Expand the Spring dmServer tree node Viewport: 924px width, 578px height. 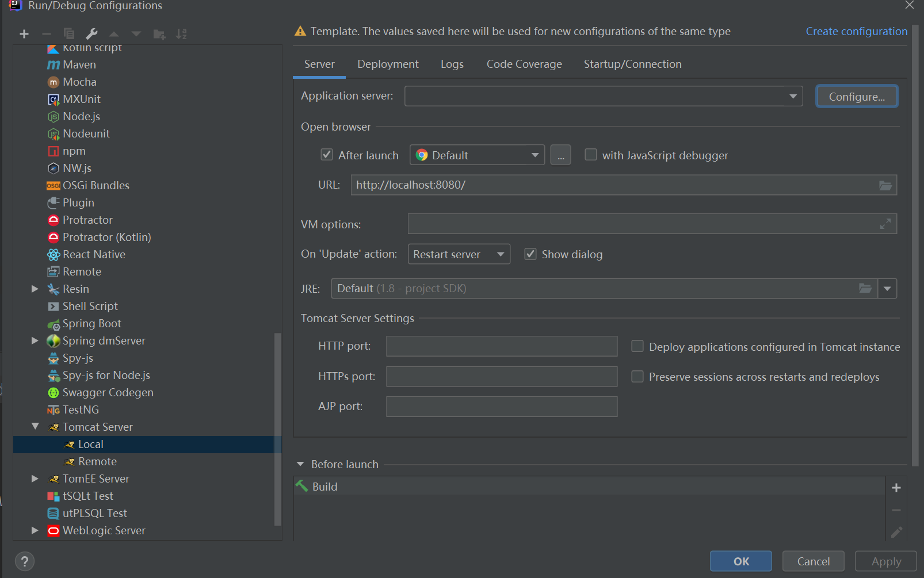35,340
